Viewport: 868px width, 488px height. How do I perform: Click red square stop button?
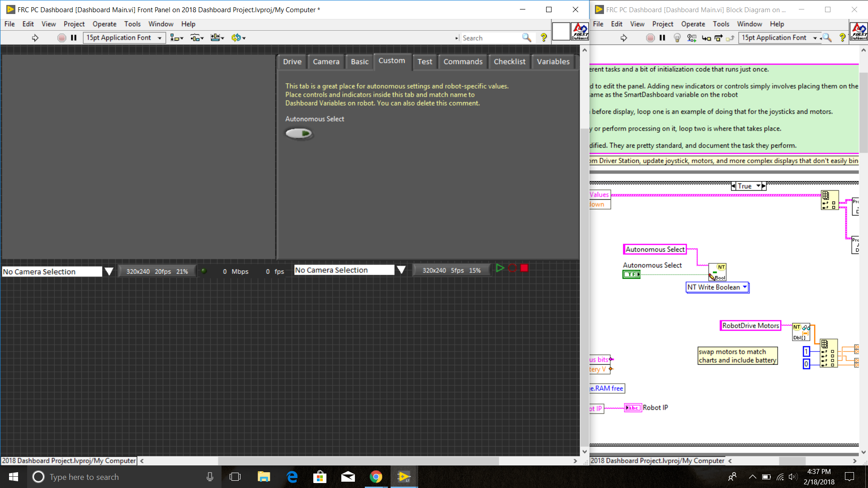524,268
